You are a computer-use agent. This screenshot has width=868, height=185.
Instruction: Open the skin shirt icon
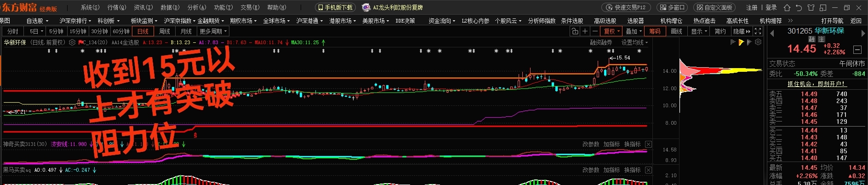click(811, 8)
